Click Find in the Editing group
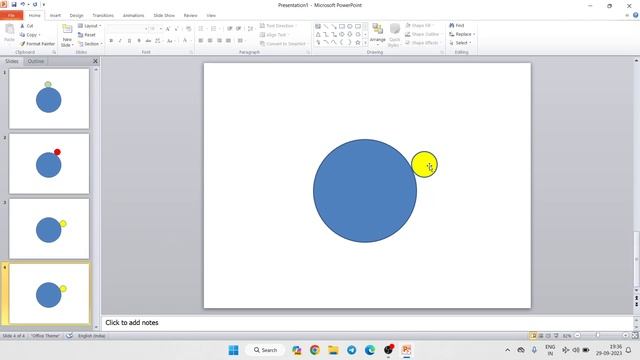 [457, 25]
